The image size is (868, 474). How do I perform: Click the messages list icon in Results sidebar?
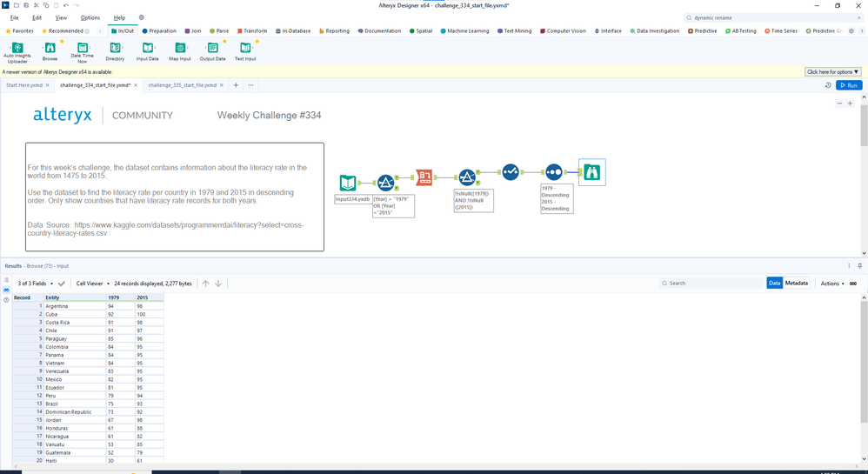7,280
